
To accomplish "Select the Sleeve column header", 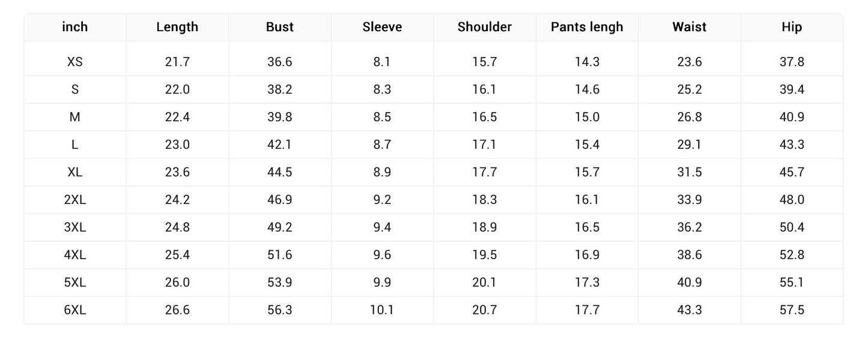I will click(x=382, y=27).
